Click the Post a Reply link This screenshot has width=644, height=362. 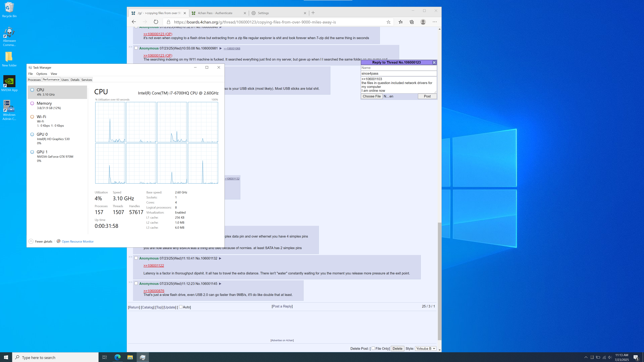(x=282, y=306)
